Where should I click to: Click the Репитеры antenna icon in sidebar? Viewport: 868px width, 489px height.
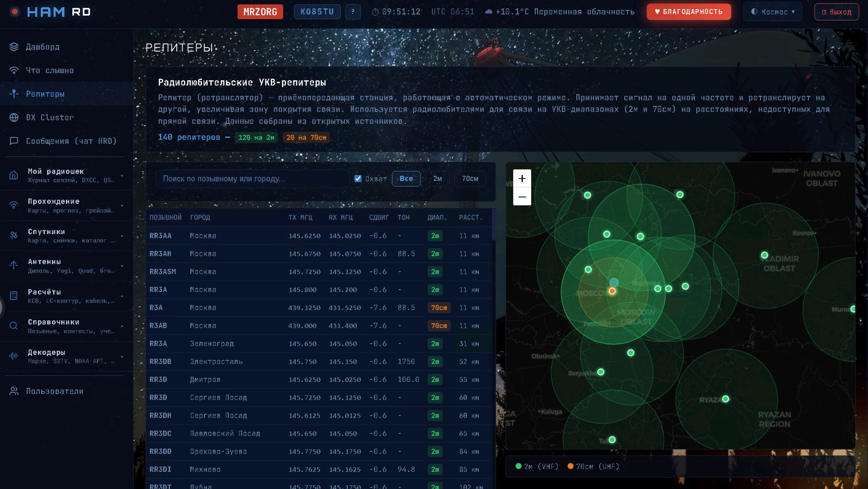14,94
